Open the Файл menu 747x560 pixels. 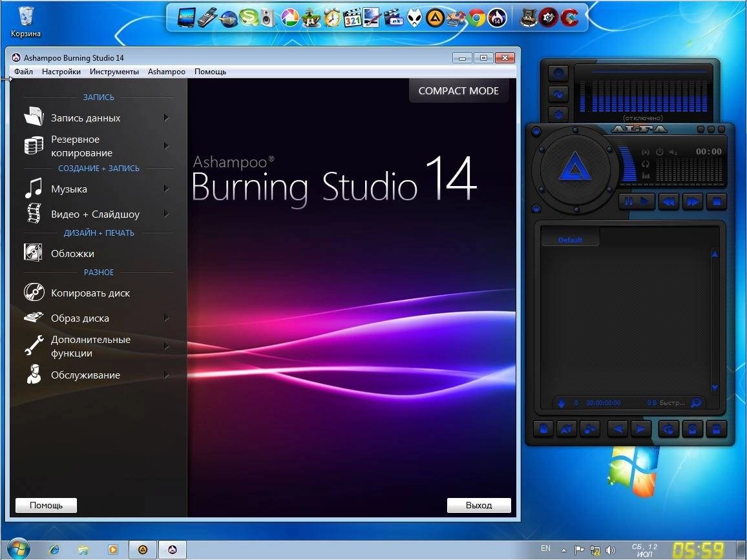[23, 72]
